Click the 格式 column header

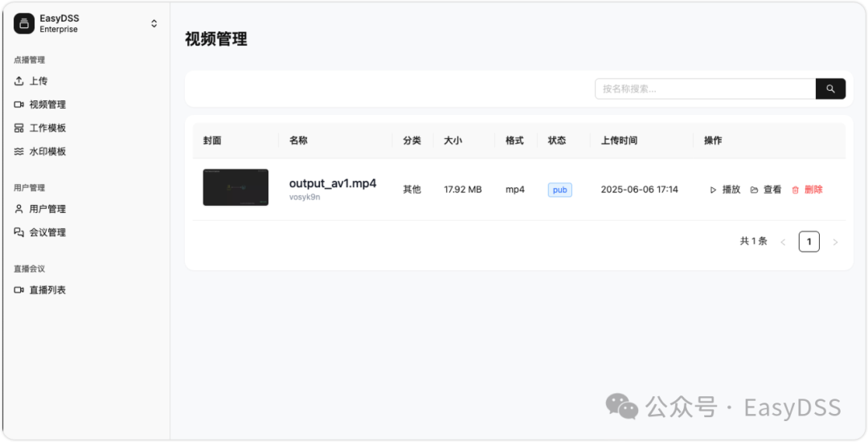[x=514, y=141]
